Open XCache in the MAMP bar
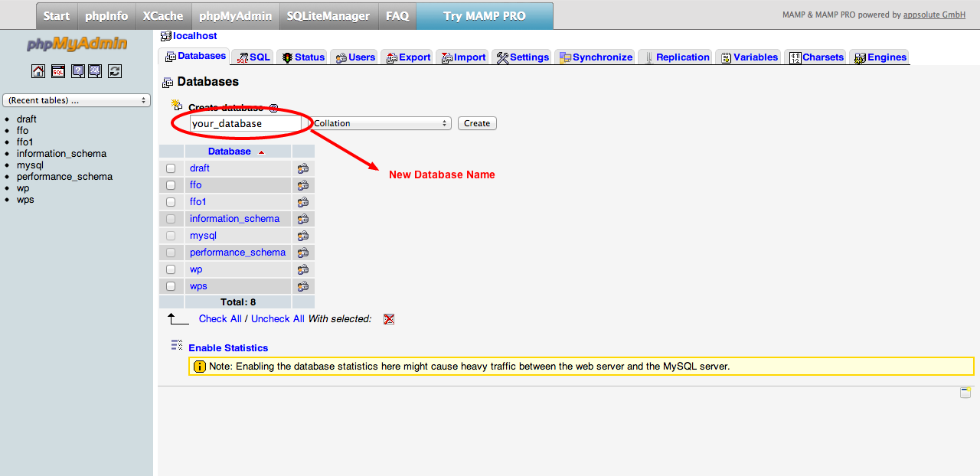 [x=163, y=16]
